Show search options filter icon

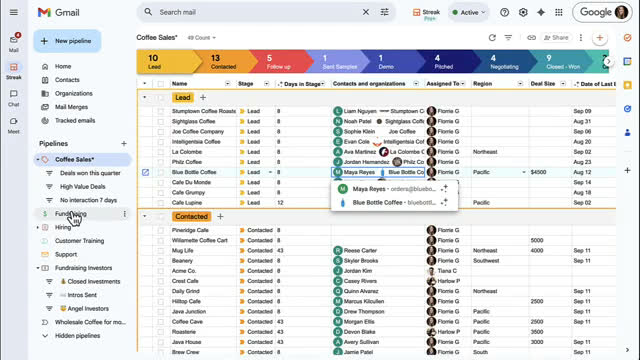point(384,12)
